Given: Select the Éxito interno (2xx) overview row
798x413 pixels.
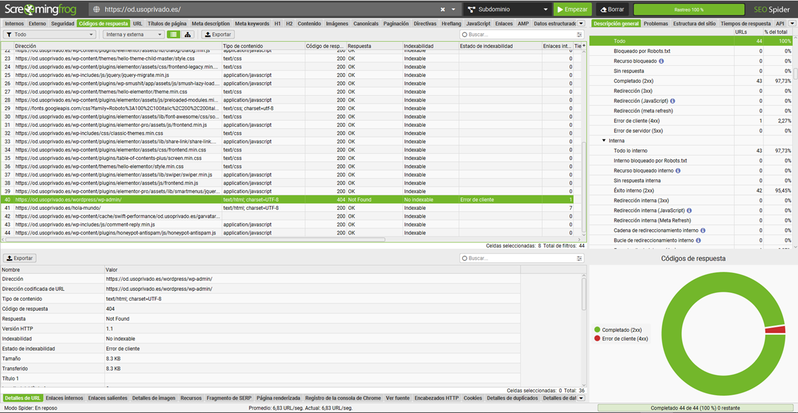Looking at the screenshot, I should coord(691,190).
